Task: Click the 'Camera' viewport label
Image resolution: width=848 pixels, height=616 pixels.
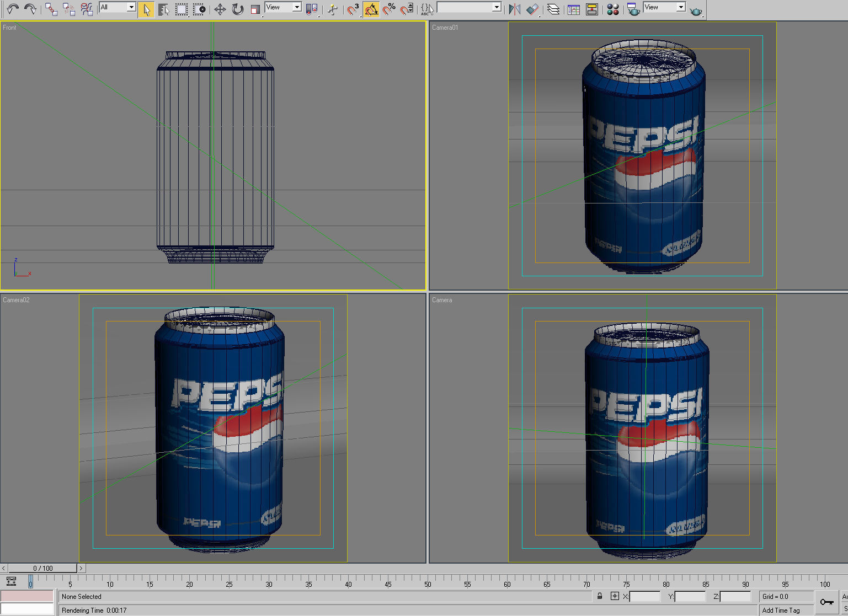Action: pos(442,300)
